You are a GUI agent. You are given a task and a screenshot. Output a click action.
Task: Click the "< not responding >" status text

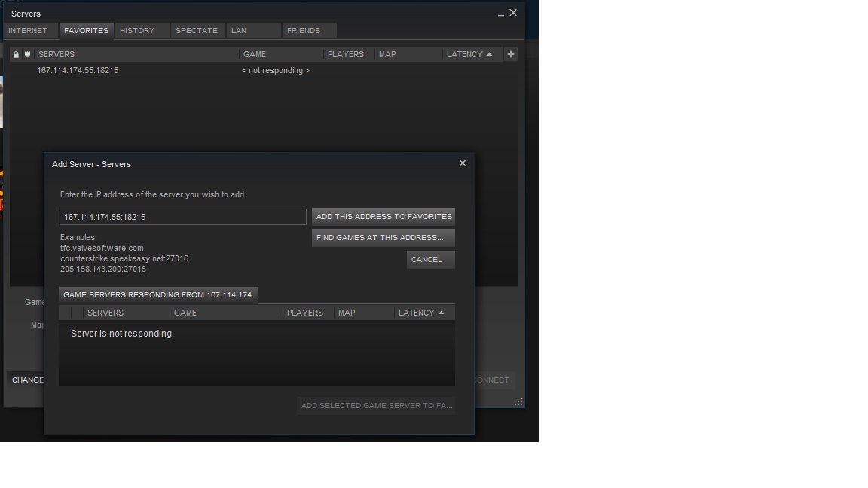[276, 70]
